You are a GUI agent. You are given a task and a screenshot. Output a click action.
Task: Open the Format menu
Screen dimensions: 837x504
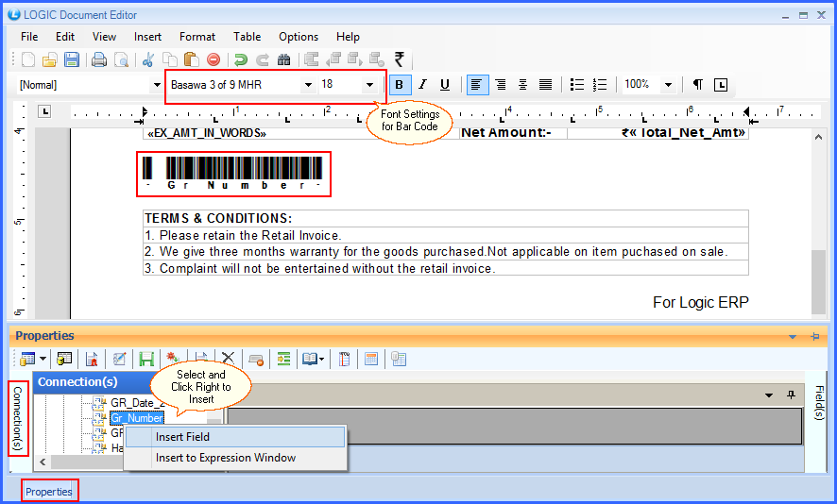pyautogui.click(x=197, y=37)
